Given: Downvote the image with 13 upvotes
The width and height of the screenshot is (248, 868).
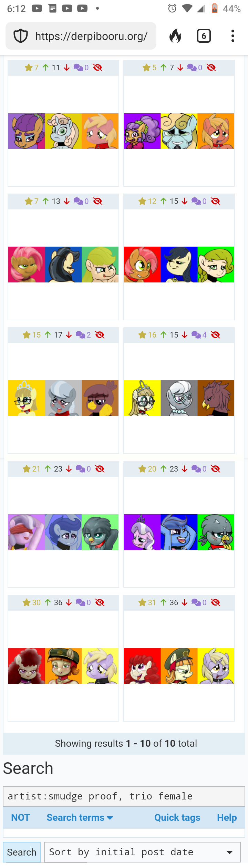Looking at the screenshot, I should coord(67,201).
